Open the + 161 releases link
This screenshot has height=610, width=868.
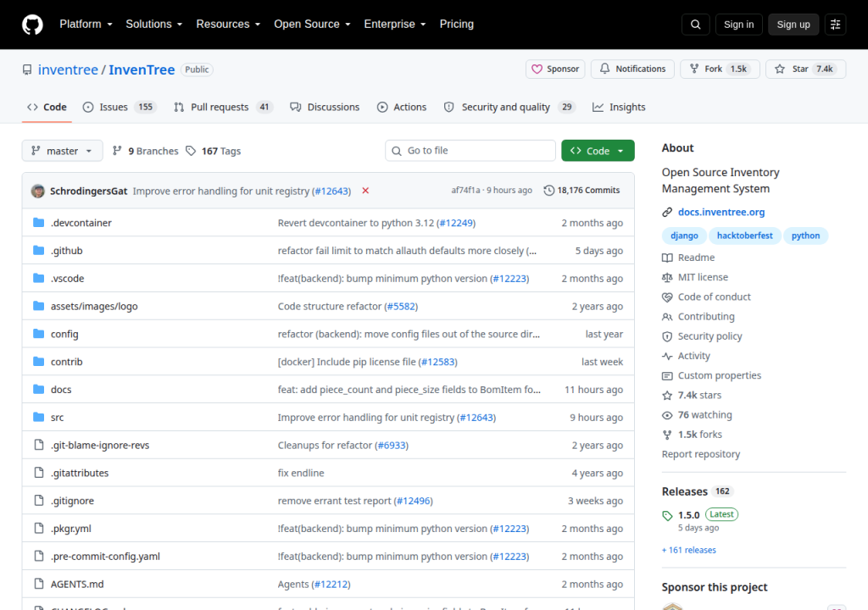[x=688, y=550]
